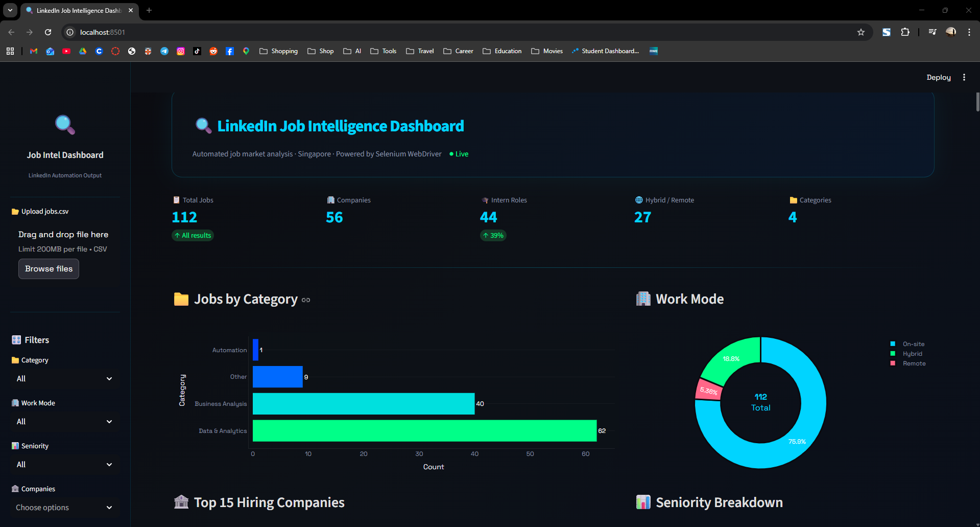The width and height of the screenshot is (980, 527).
Task: Open the globe bookmark icon
Action: pyautogui.click(x=132, y=51)
